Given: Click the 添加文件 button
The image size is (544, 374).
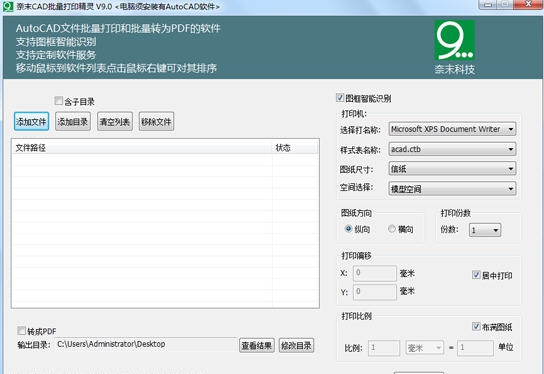Looking at the screenshot, I should coord(31,121).
